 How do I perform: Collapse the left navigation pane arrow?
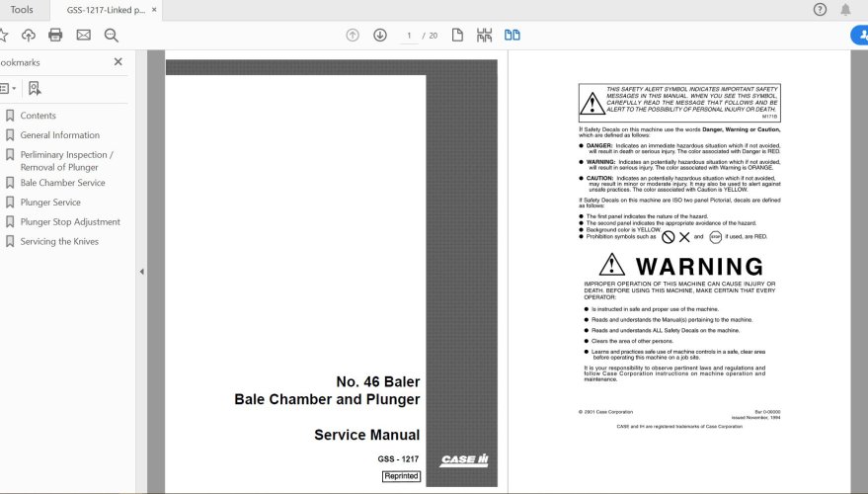(140, 271)
